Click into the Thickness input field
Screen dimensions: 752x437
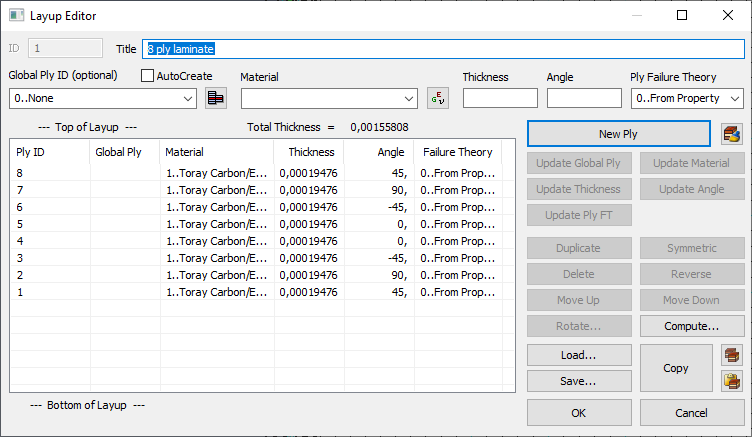tap(500, 98)
